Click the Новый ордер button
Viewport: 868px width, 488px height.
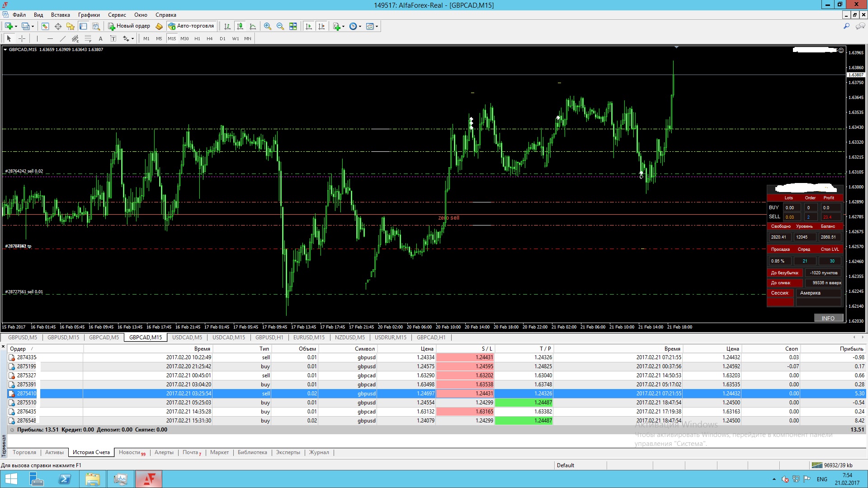(129, 26)
